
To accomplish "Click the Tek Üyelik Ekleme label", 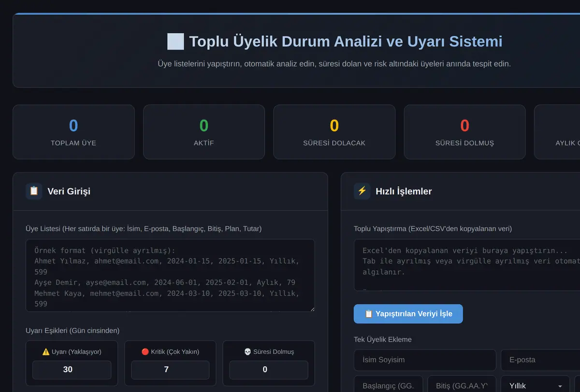I will tap(383, 339).
